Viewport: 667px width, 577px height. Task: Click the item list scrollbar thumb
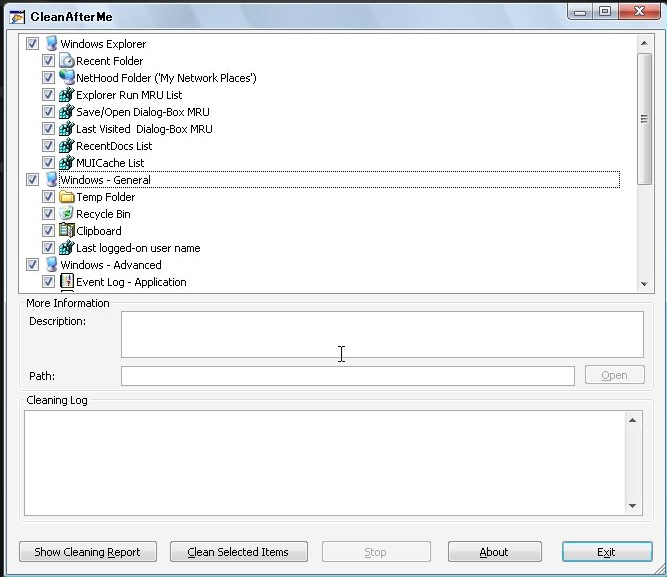tap(644, 119)
